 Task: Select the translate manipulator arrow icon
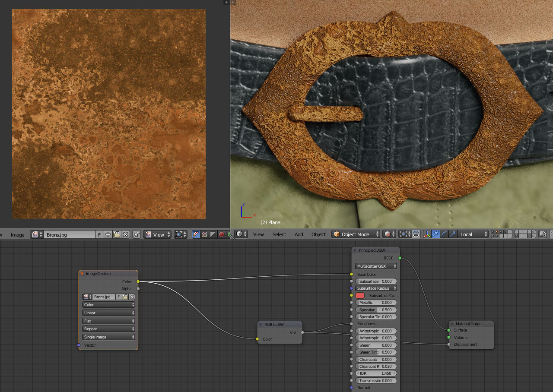(x=435, y=234)
